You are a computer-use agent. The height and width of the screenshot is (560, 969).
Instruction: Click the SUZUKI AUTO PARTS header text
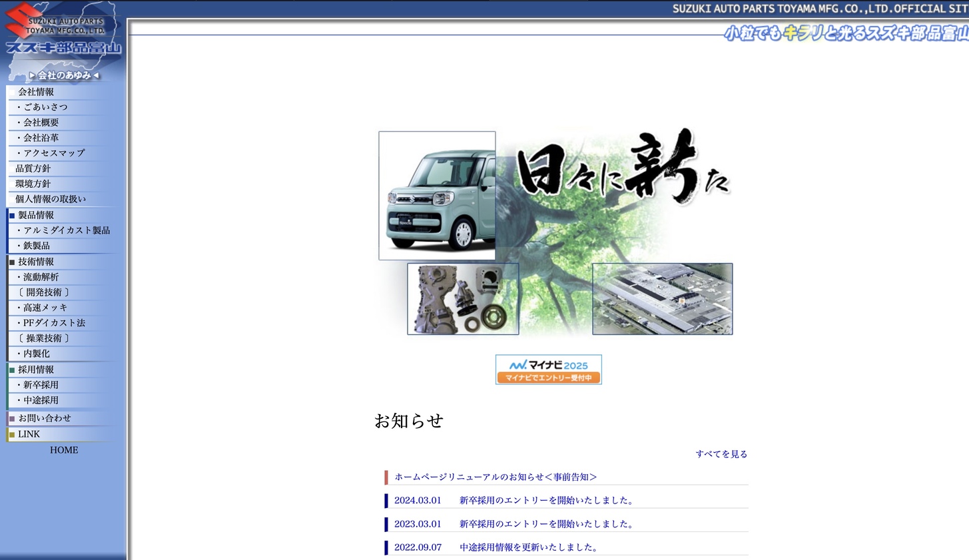[x=820, y=9]
